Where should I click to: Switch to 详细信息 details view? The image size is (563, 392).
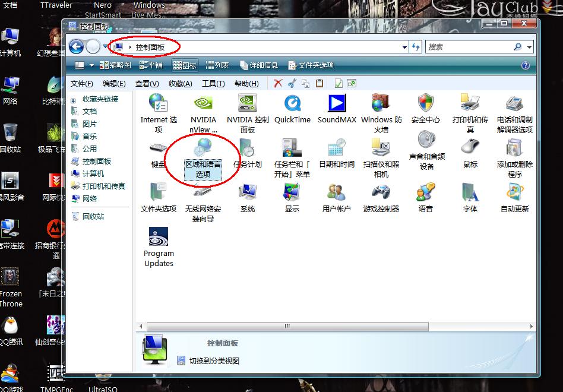pyautogui.click(x=259, y=65)
